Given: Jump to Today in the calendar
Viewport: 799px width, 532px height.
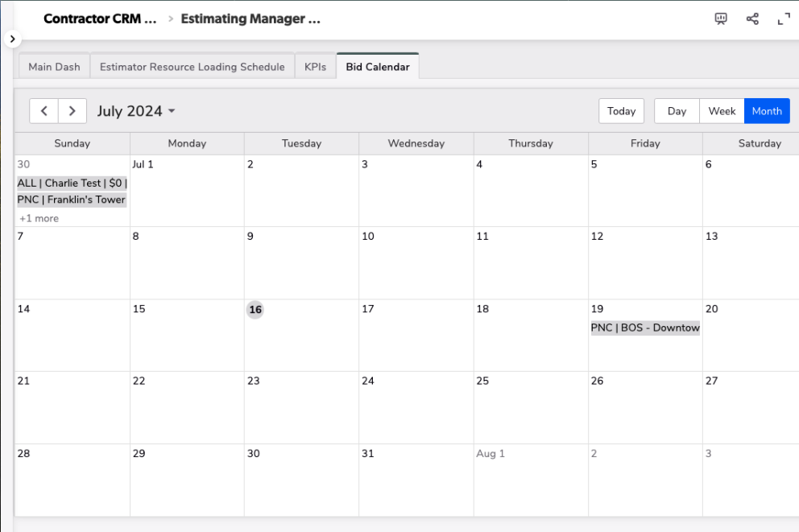Looking at the screenshot, I should (621, 111).
